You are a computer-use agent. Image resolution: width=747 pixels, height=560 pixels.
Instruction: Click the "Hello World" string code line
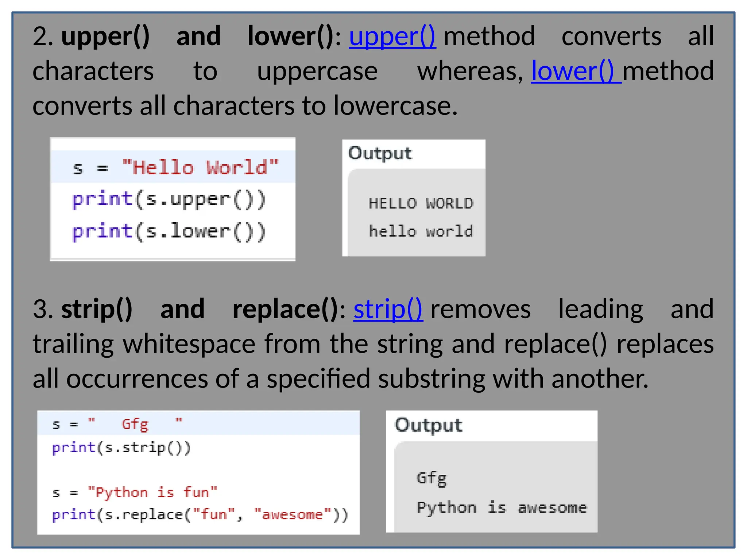click(175, 168)
